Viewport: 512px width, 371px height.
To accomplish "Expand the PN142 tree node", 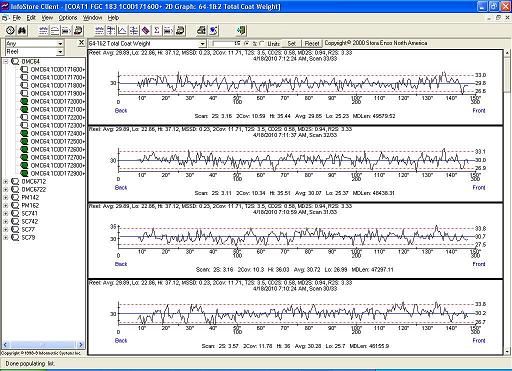I will tap(6, 197).
